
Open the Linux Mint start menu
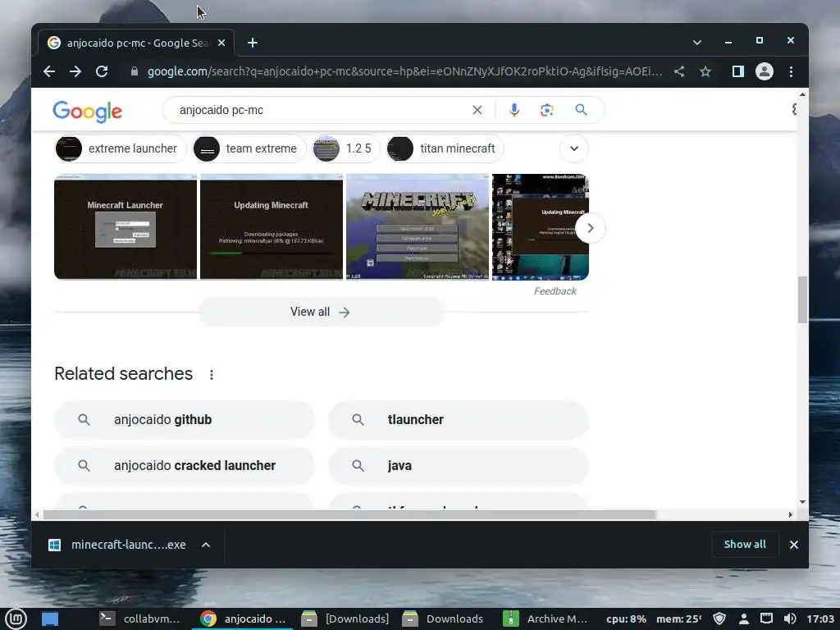click(x=16, y=619)
